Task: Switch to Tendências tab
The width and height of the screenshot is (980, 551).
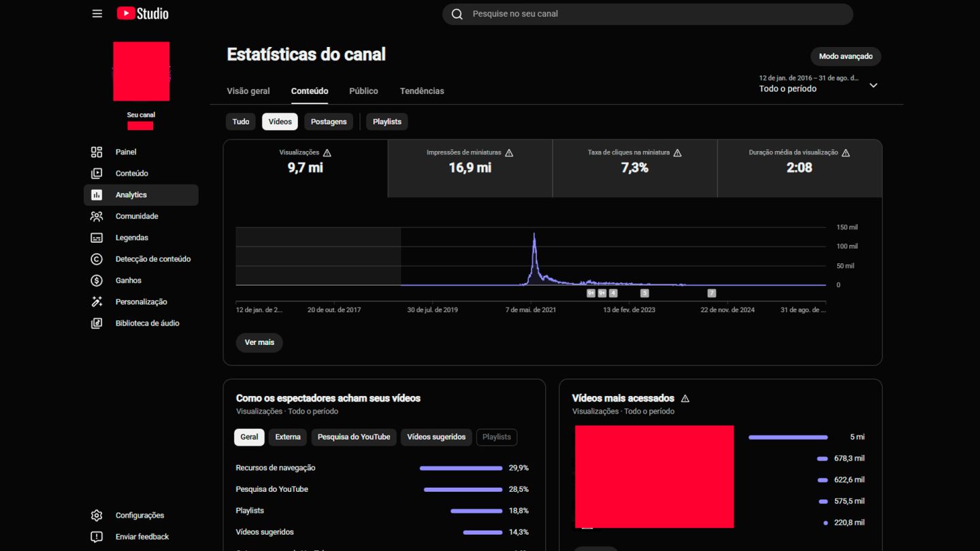Action: 422,91
